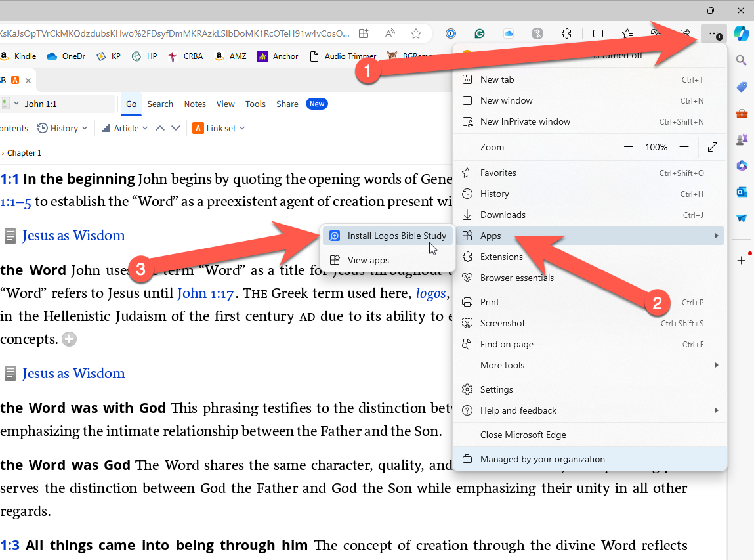Click Close Microsoft Edge
Image resolution: width=754 pixels, height=560 pixels.
[x=590, y=435]
